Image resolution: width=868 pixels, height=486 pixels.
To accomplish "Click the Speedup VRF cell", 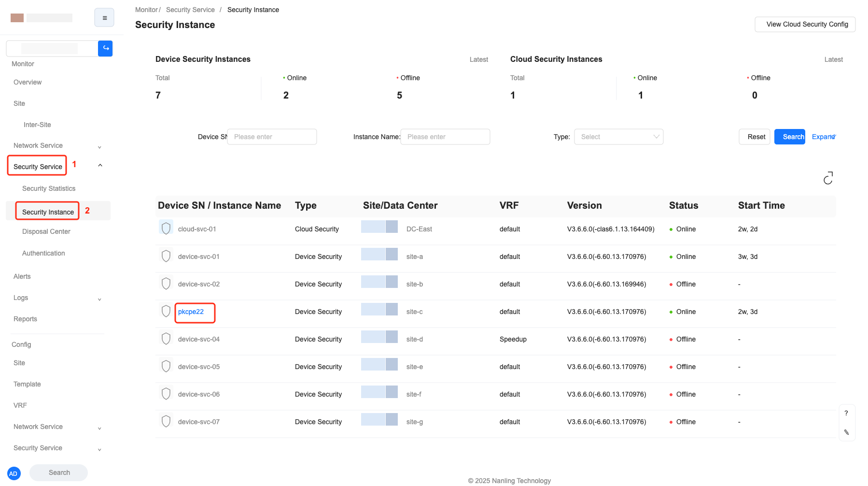I will pyautogui.click(x=513, y=339).
